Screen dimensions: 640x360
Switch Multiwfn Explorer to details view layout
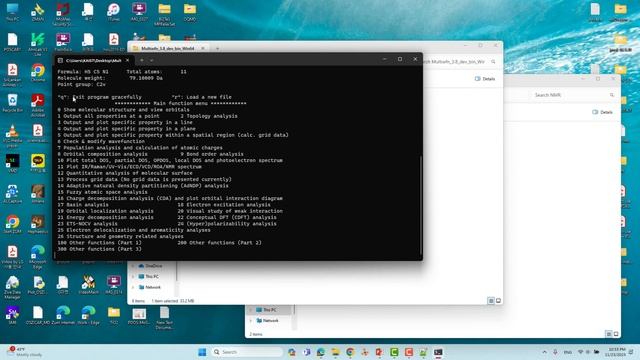coord(491,301)
